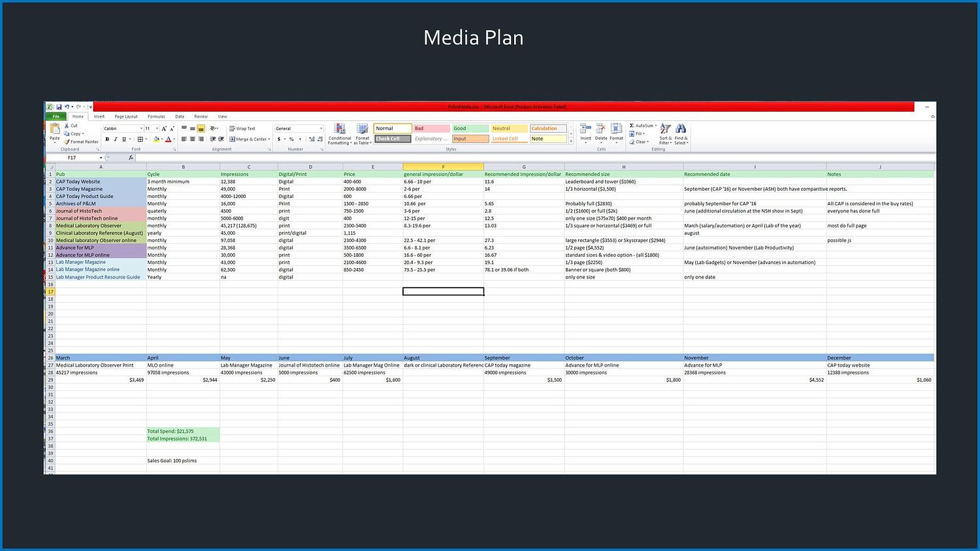The width and height of the screenshot is (980, 551).
Task: Switch to the View tab
Action: coord(222,116)
